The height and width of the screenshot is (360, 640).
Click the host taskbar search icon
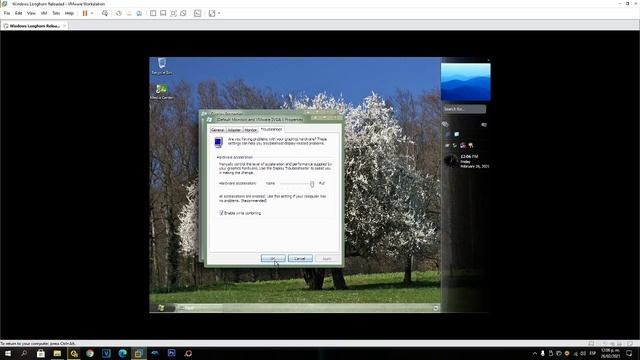click(24, 353)
